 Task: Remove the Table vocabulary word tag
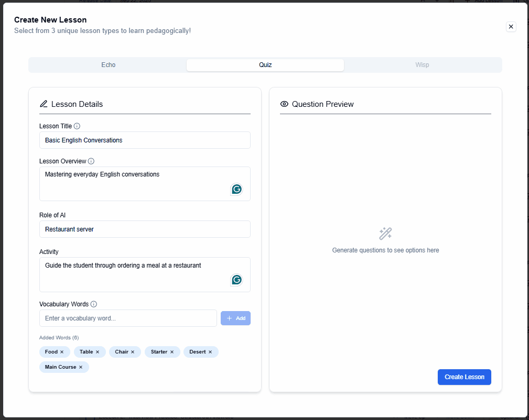click(98, 352)
